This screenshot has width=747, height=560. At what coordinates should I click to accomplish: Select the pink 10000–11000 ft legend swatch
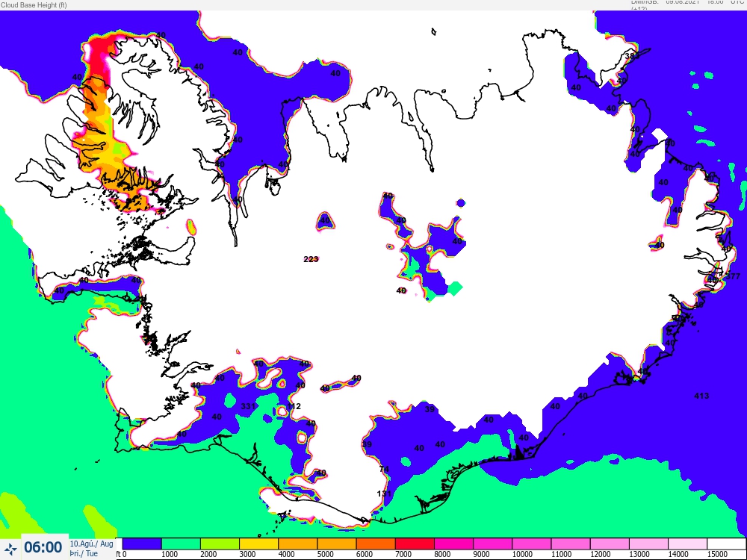pyautogui.click(x=531, y=544)
